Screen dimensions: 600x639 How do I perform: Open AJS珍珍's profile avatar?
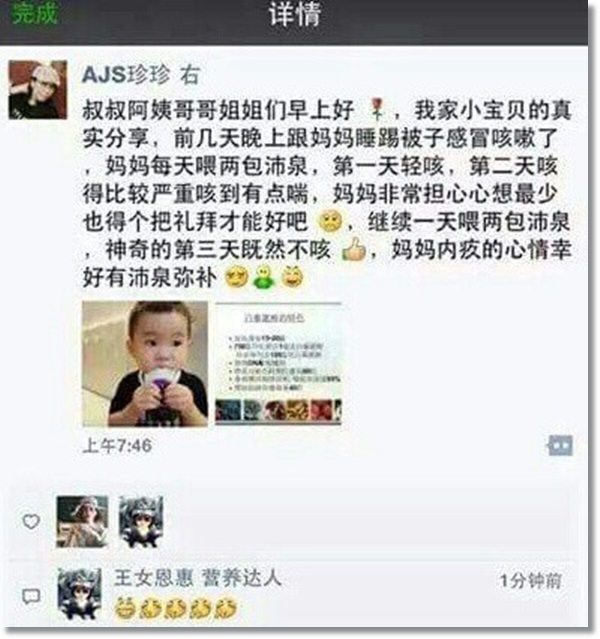(x=38, y=90)
